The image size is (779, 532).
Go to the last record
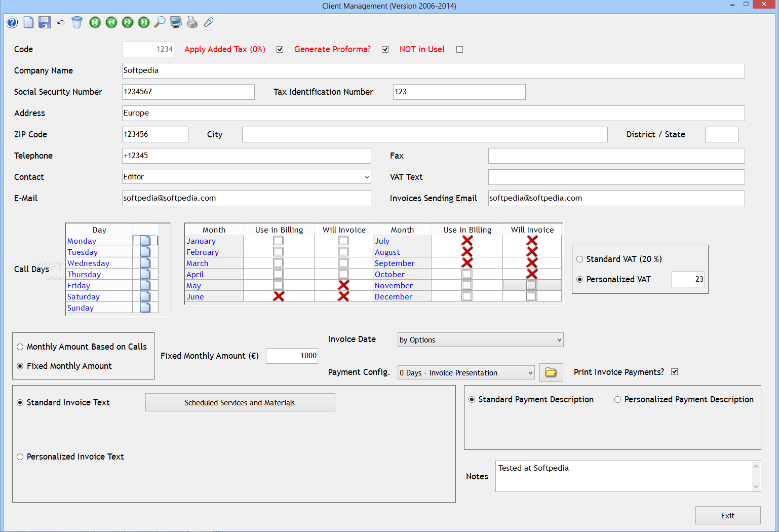click(x=144, y=22)
